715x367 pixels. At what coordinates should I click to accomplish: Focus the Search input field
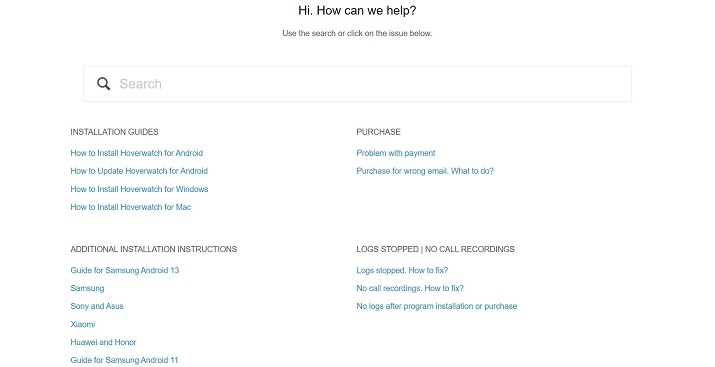[357, 83]
